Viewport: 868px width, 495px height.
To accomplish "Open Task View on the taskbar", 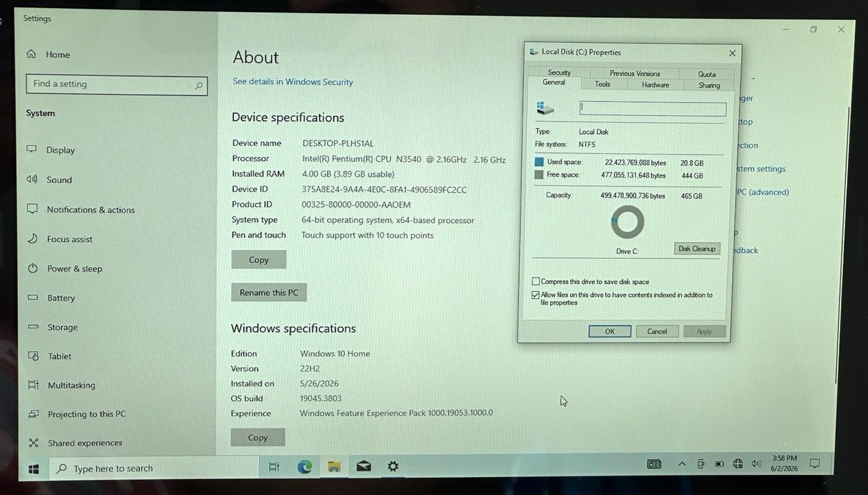I will pos(274,466).
